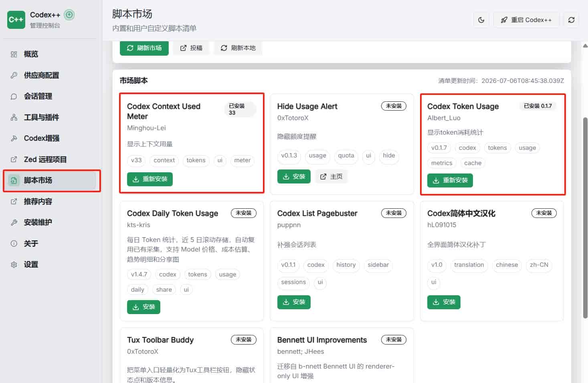Install the Codex Daily Token Usage script
Image resolution: width=588 pixels, height=383 pixels.
tap(143, 307)
